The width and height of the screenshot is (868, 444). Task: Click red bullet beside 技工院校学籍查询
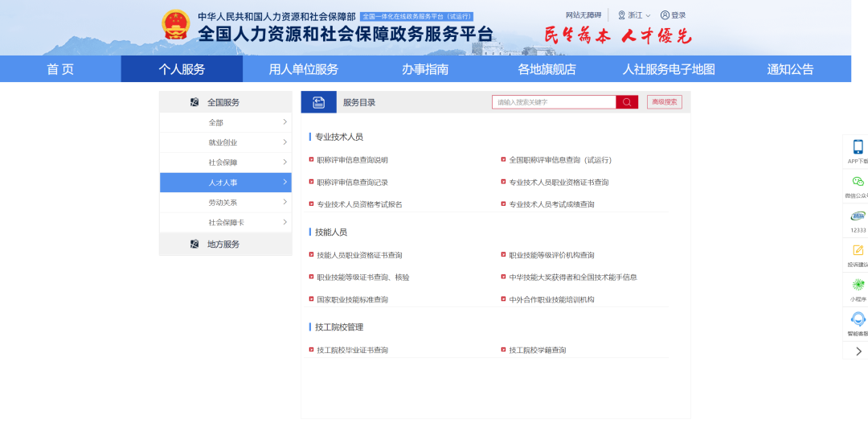coord(504,350)
